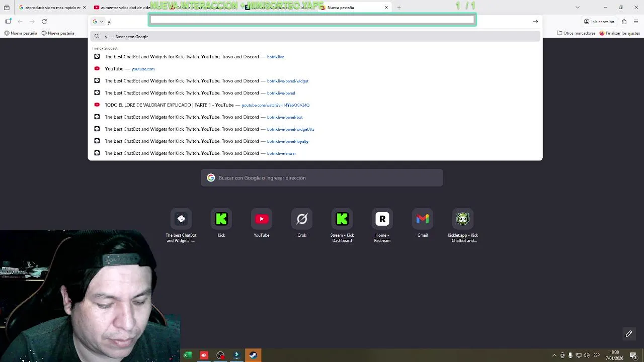This screenshot has height=362, width=644.
Task: Show hidden system tray icons
Action: [x=554, y=355]
